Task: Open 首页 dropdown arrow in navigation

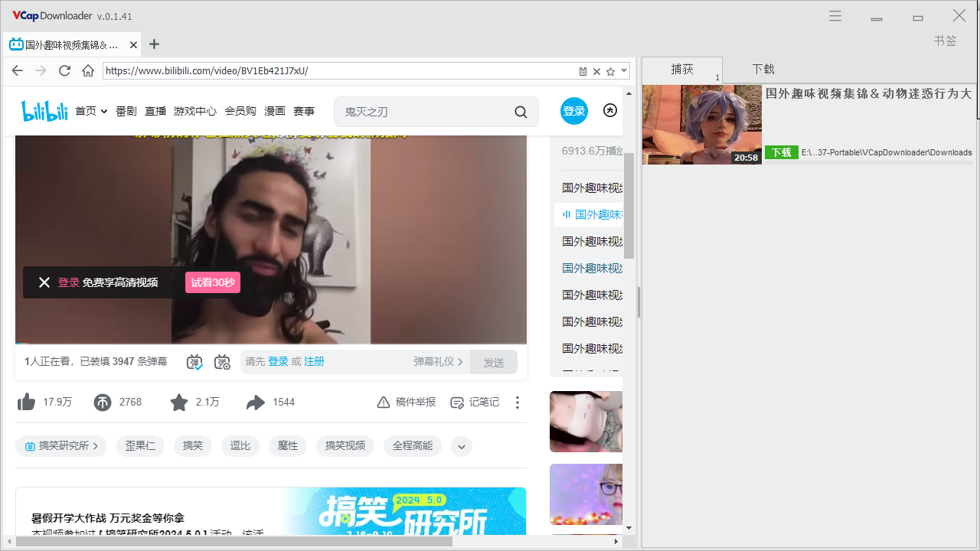Action: (x=103, y=110)
